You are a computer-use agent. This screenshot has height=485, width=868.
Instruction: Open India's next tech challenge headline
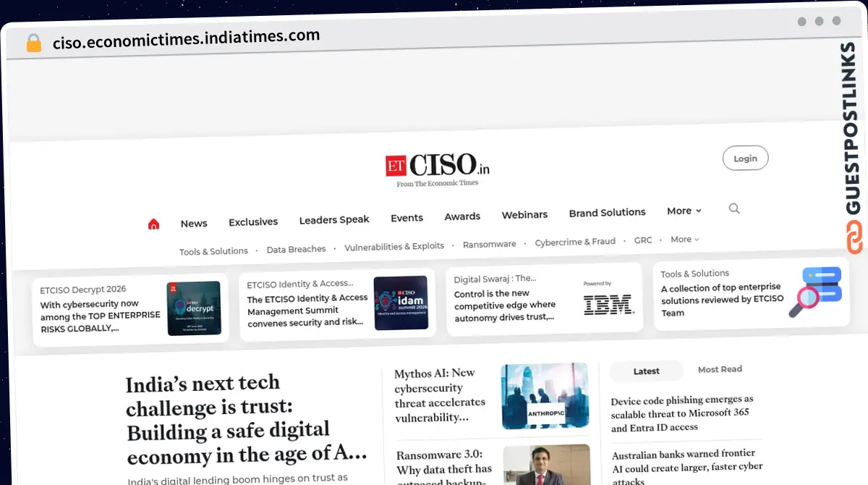coord(246,420)
